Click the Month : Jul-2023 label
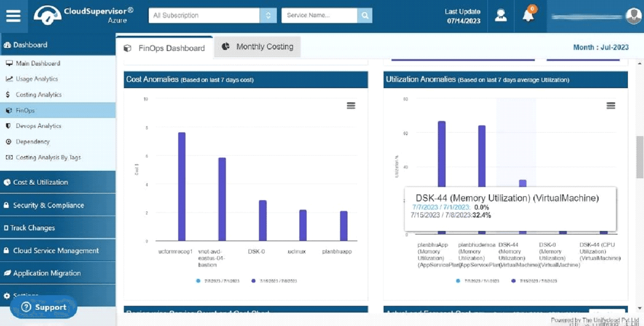The height and width of the screenshot is (326, 644). [601, 47]
